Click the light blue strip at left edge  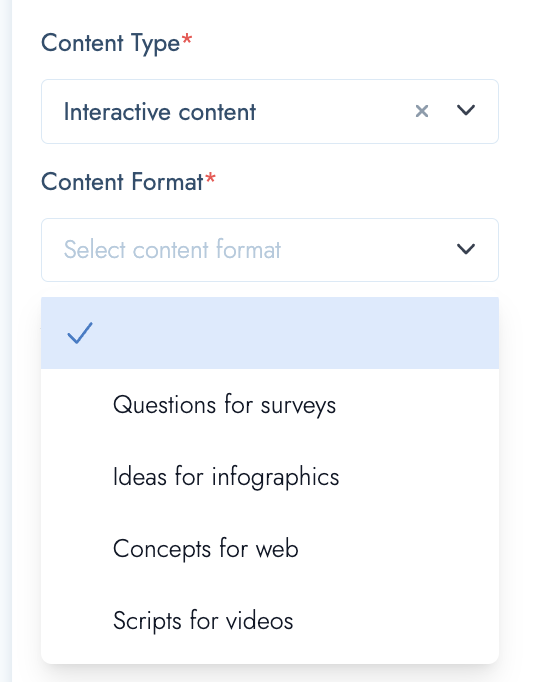[6, 341]
